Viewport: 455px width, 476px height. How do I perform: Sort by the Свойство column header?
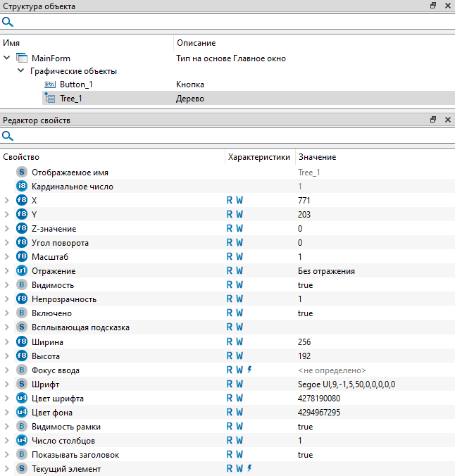coord(21,157)
